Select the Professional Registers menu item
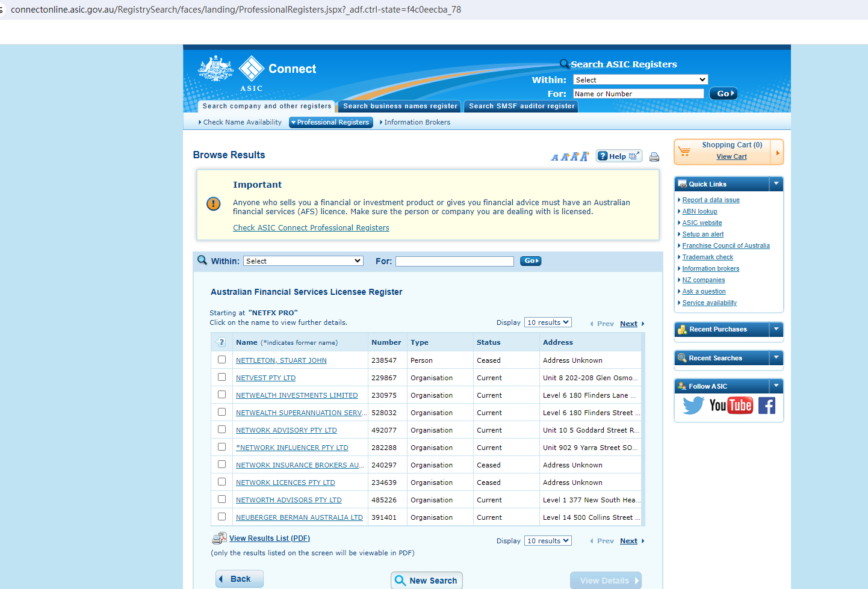 331,122
